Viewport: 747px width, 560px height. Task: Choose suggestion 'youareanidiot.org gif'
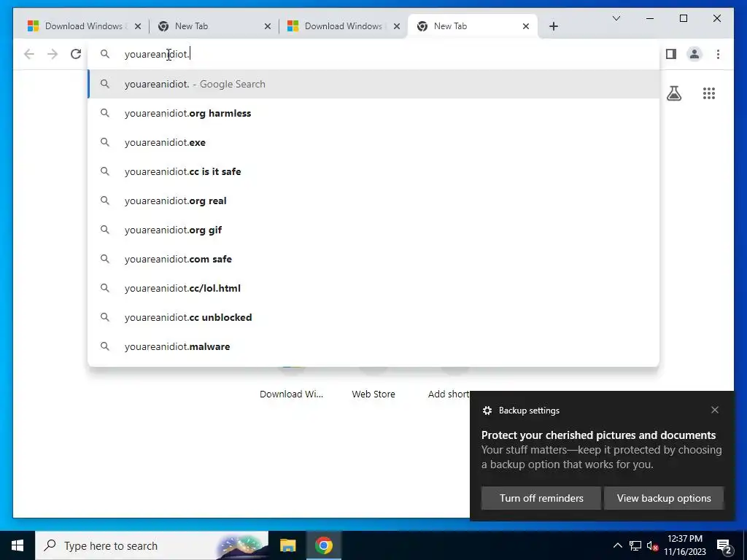[374, 230]
